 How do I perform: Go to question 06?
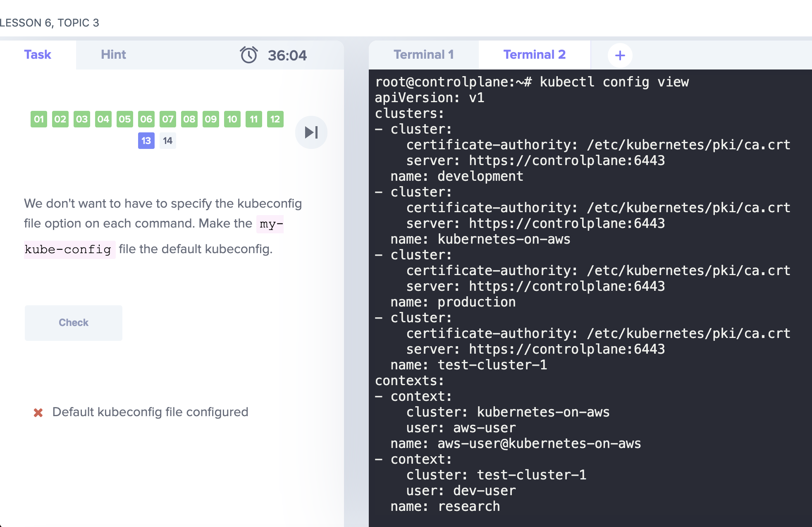pyautogui.click(x=146, y=119)
